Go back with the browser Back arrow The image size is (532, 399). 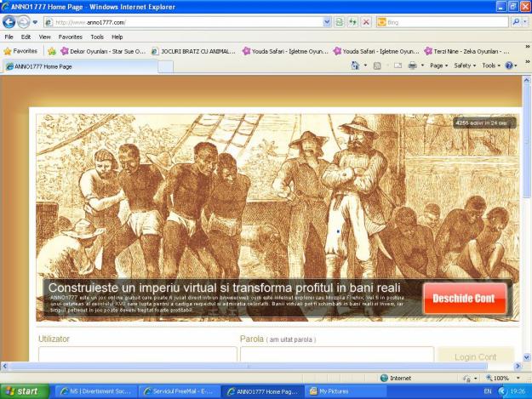click(9, 22)
